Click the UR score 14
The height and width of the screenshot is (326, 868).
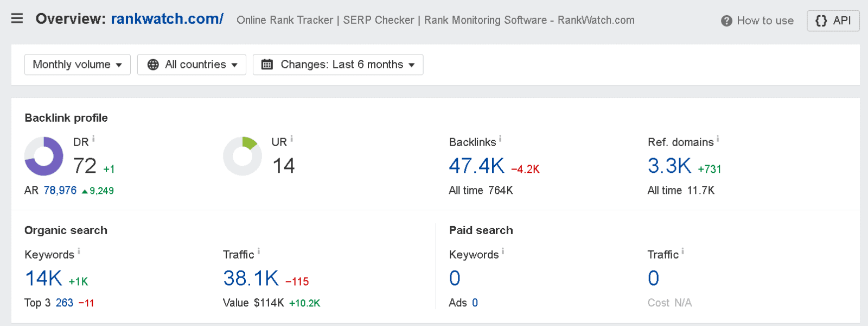click(283, 166)
